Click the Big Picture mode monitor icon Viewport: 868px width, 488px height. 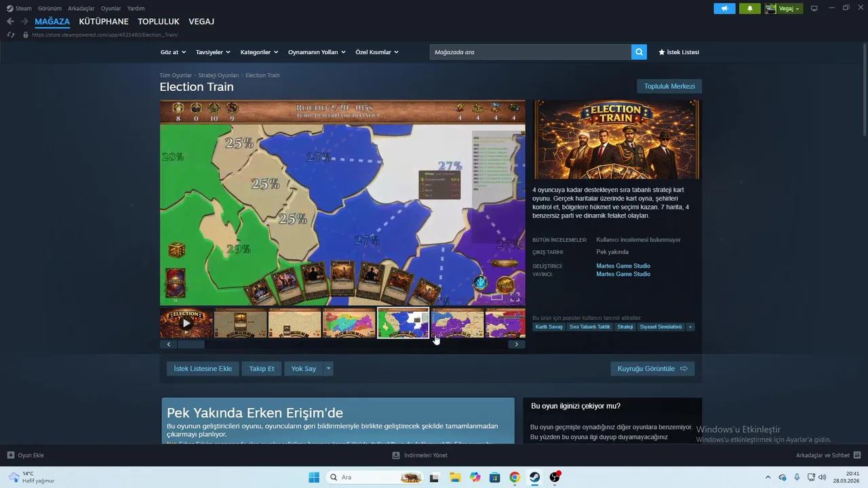pyautogui.click(x=814, y=8)
